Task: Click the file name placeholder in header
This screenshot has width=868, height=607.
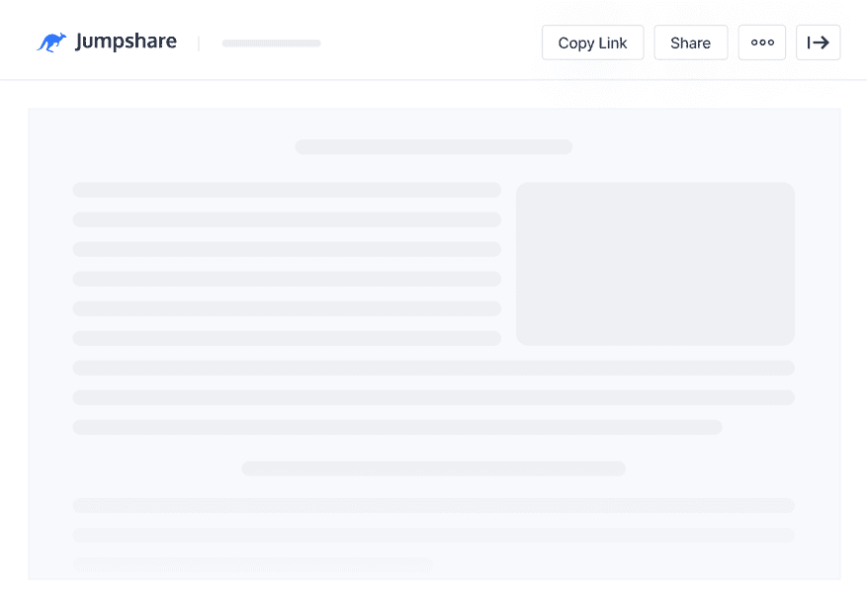Action: 271,43
